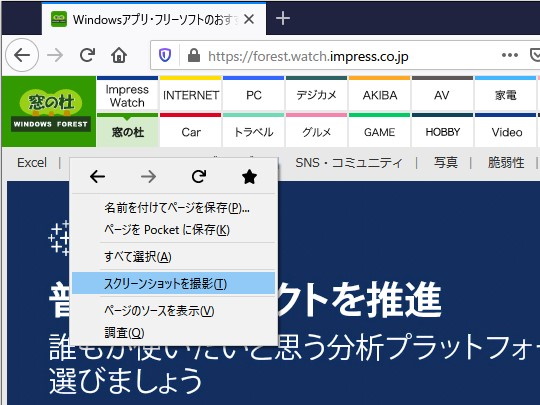Viewport: 540px width, 405px height.
Task: Select 名前を付けてページを保存(P)... menu entry
Action: tap(173, 208)
